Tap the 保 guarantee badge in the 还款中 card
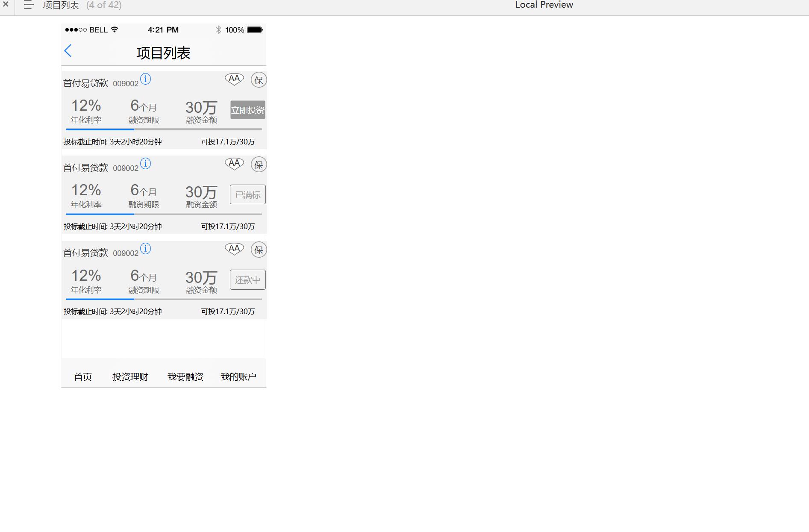The width and height of the screenshot is (809, 532). pyautogui.click(x=259, y=250)
